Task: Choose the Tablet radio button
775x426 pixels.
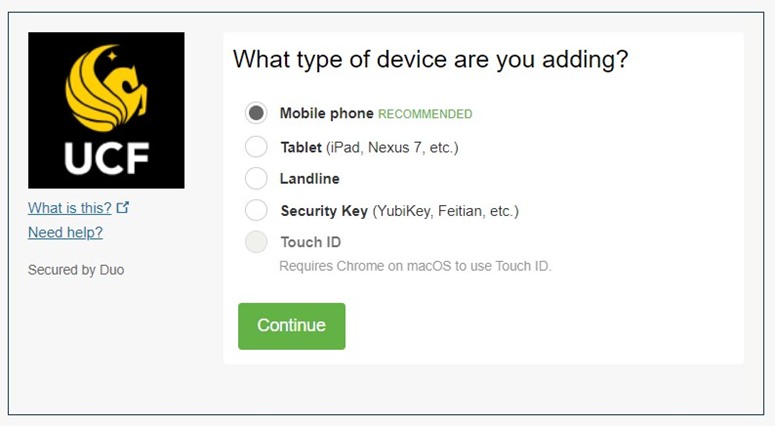Action: 256,147
